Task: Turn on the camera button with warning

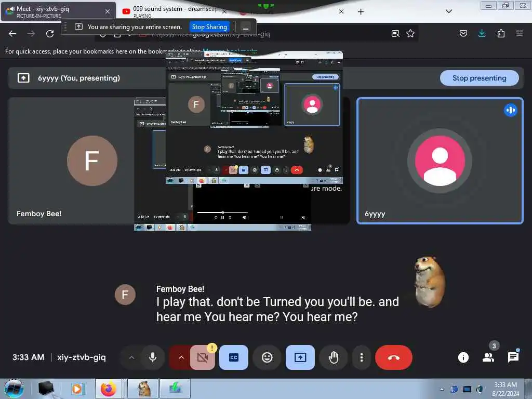Action: [x=203, y=357]
